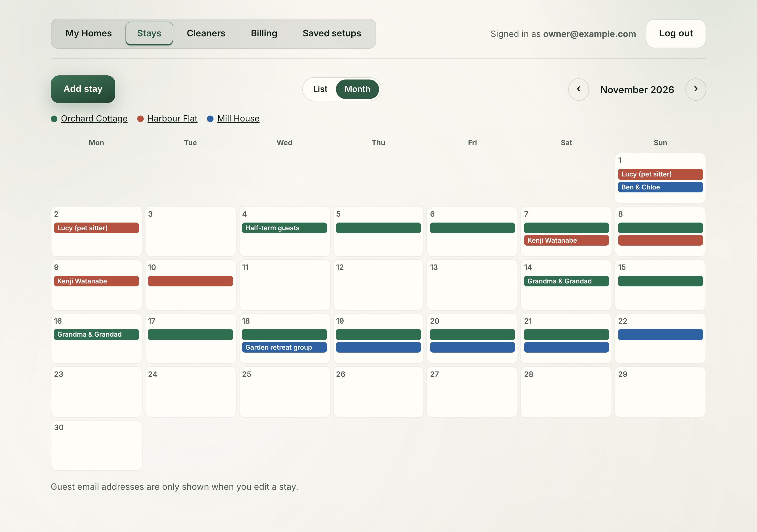Image resolution: width=757 pixels, height=532 pixels.
Task: Click the green stay bar on November 15
Action: click(x=660, y=281)
